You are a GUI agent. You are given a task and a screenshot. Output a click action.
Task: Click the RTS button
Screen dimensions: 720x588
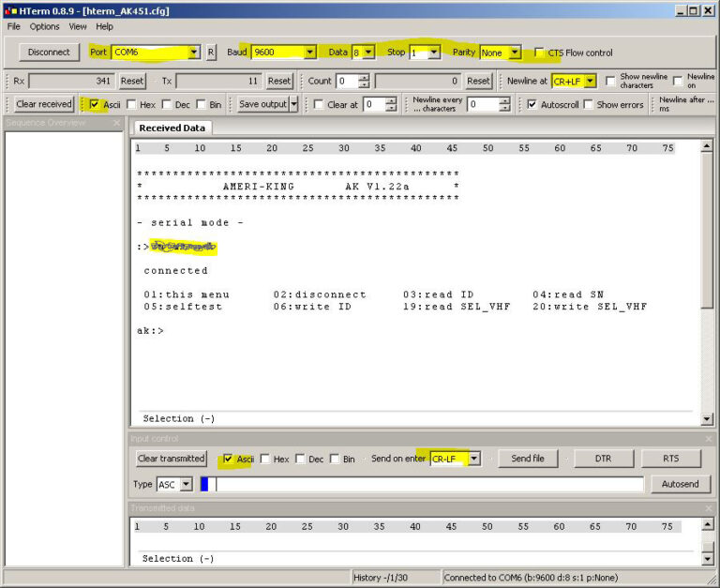coord(671,459)
